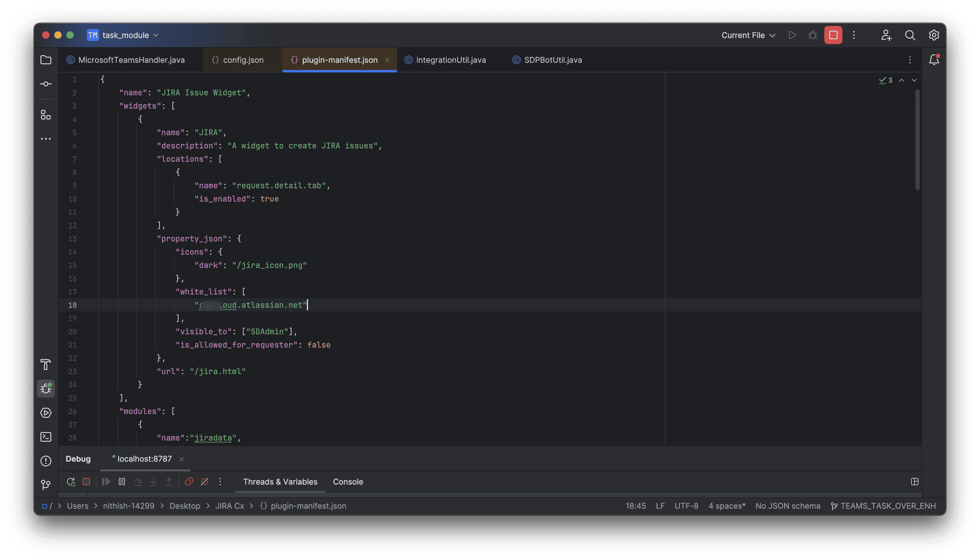Go to next highlighted problem arrow

coord(914,80)
